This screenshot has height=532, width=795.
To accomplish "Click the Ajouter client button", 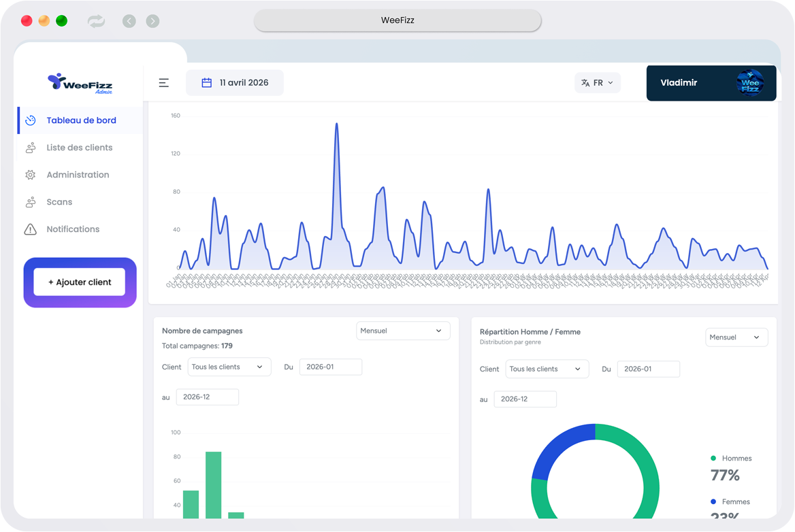I will (80, 282).
